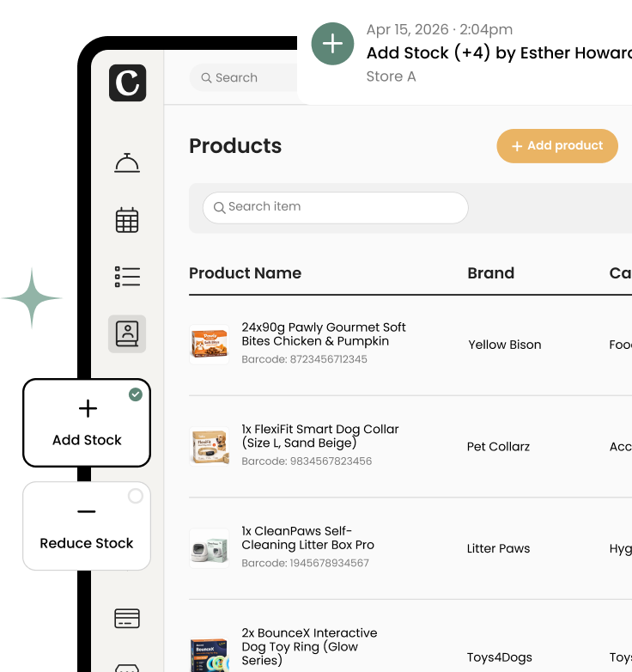Open the CleanPaws Litter Box thumbnail
This screenshot has width=632, height=672.
tap(210, 548)
